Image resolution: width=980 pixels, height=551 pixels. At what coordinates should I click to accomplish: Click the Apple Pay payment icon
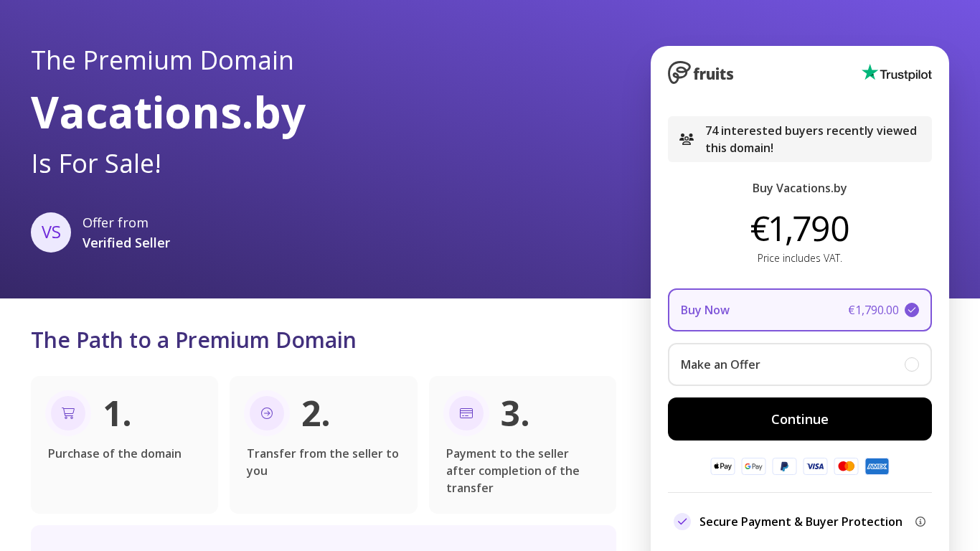click(722, 466)
